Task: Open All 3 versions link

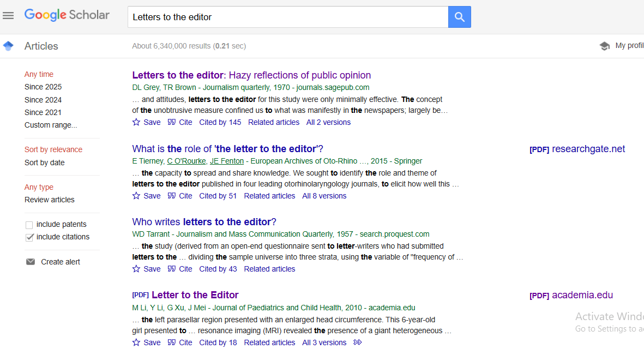Action: (324, 342)
